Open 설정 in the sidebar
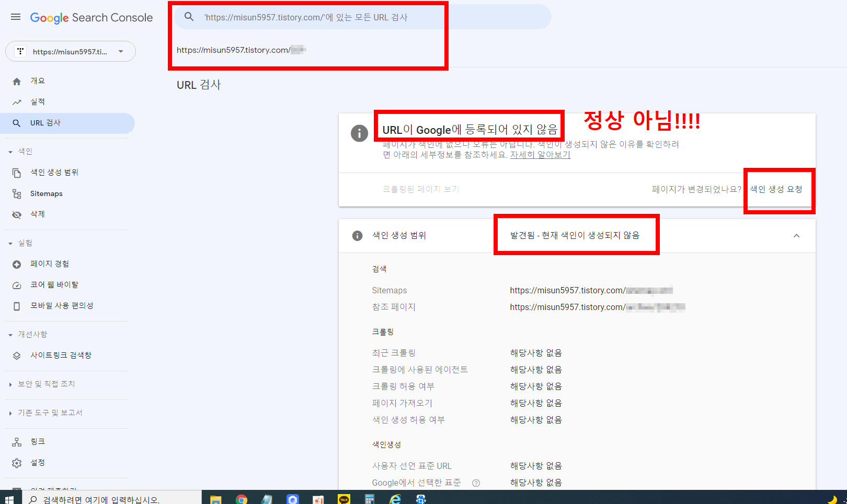 38,462
